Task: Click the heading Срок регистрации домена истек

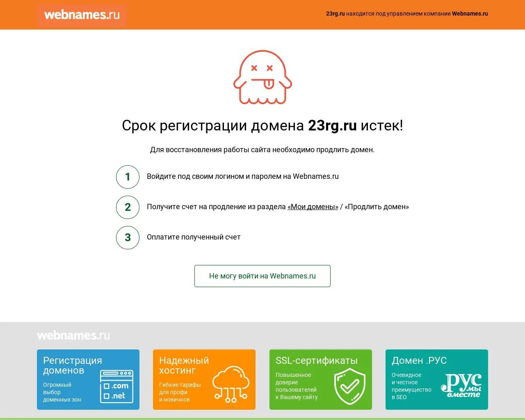Action: pyautogui.click(x=262, y=126)
